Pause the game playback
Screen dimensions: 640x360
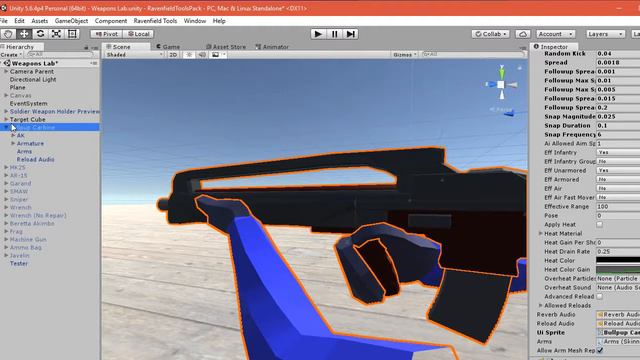[x=334, y=34]
